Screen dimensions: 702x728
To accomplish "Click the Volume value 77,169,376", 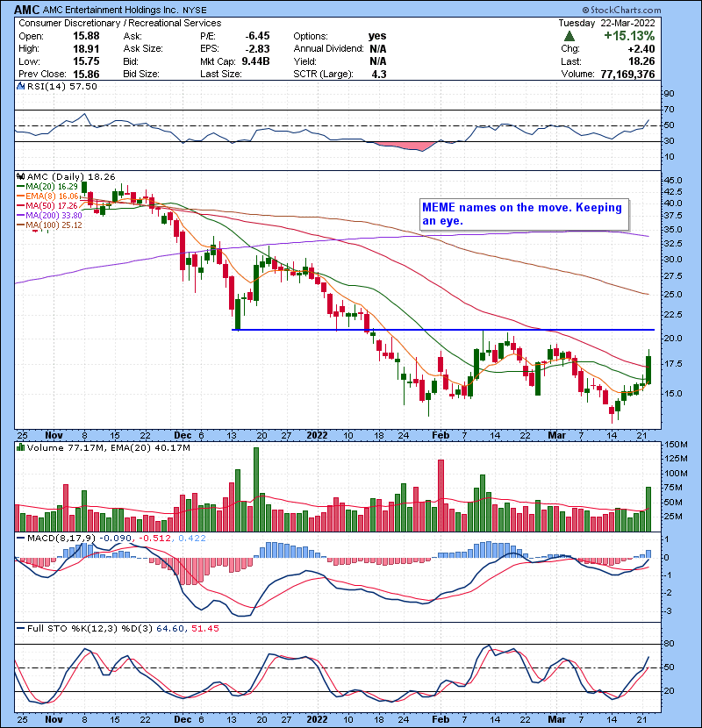I will (x=627, y=75).
